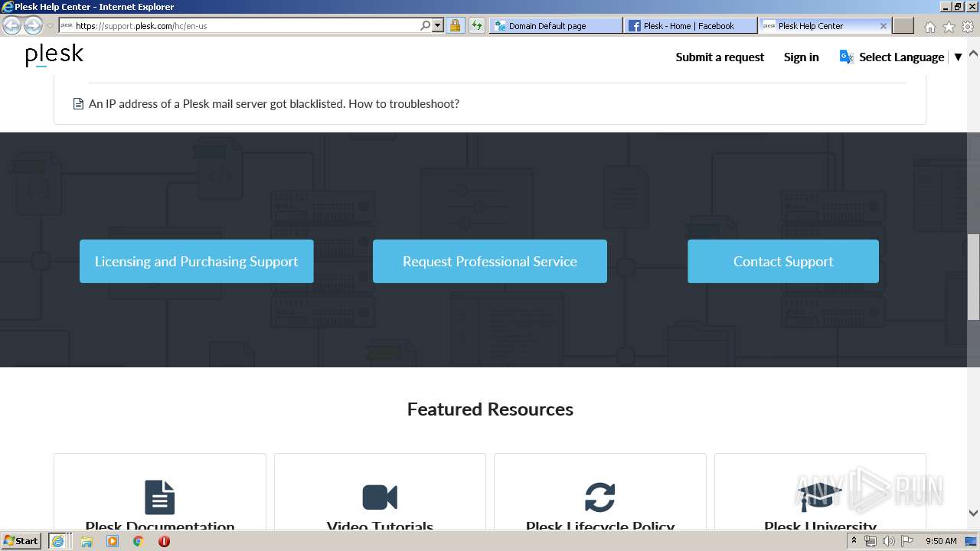This screenshot has width=980, height=551.
Task: Click the Start button
Action: pyautogui.click(x=21, y=541)
